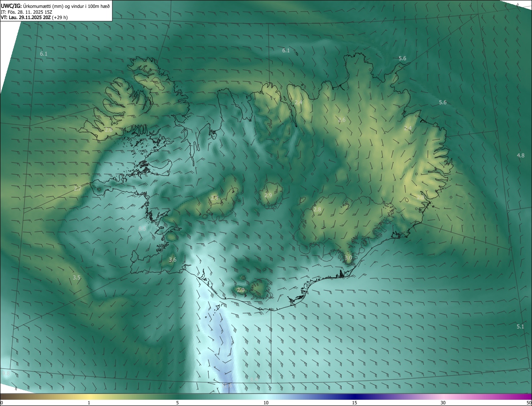
Task: Click the "3.6" value on Reykjanes peninsula
Action: coord(172,259)
